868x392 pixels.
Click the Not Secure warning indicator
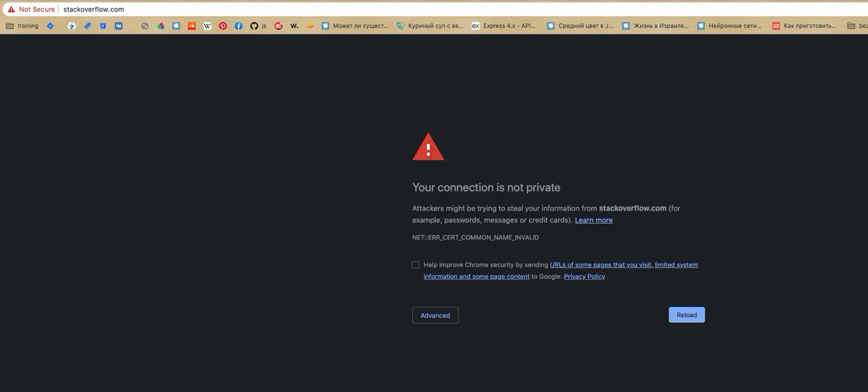pos(31,9)
